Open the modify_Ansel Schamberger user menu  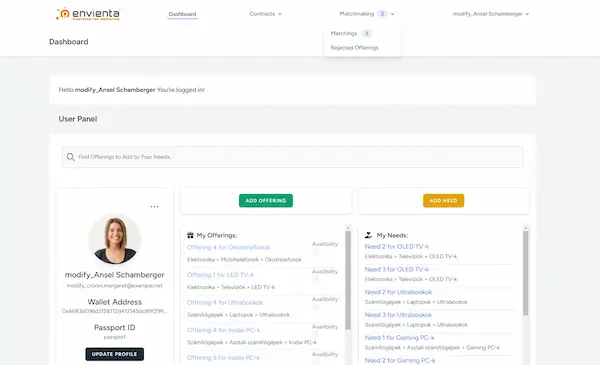[491, 14]
